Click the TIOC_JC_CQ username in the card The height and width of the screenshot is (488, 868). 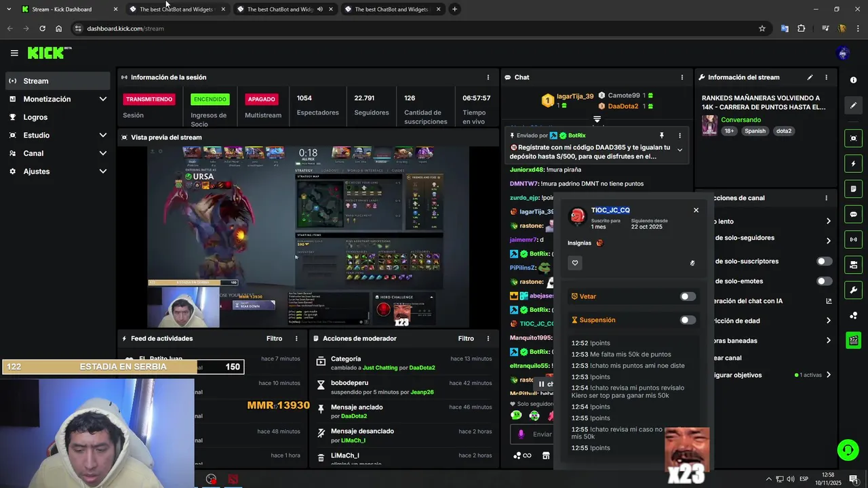[x=610, y=210]
